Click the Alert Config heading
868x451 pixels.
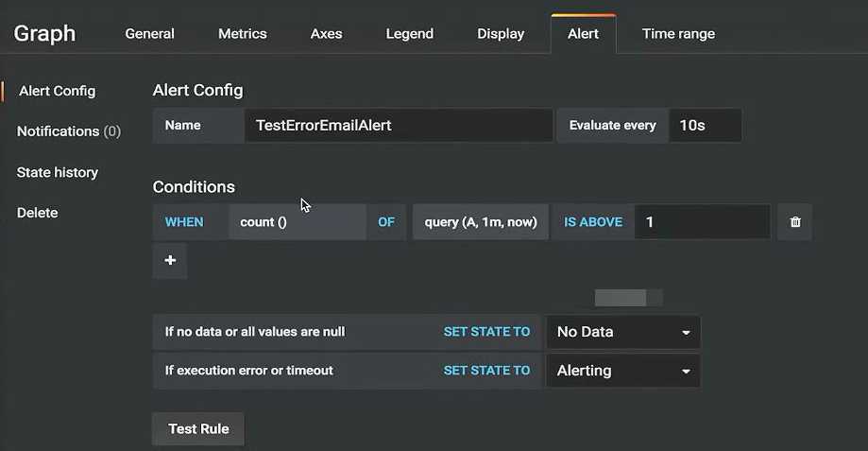click(197, 91)
